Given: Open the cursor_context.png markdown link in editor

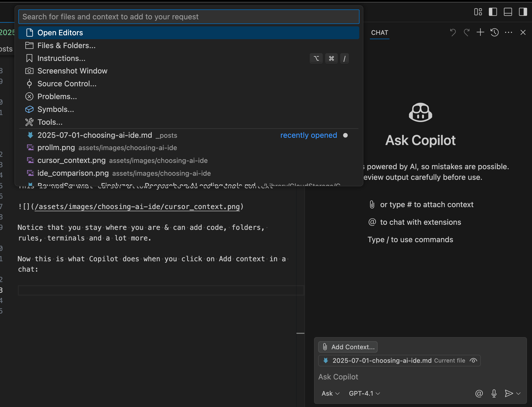Looking at the screenshot, I should 137,207.
